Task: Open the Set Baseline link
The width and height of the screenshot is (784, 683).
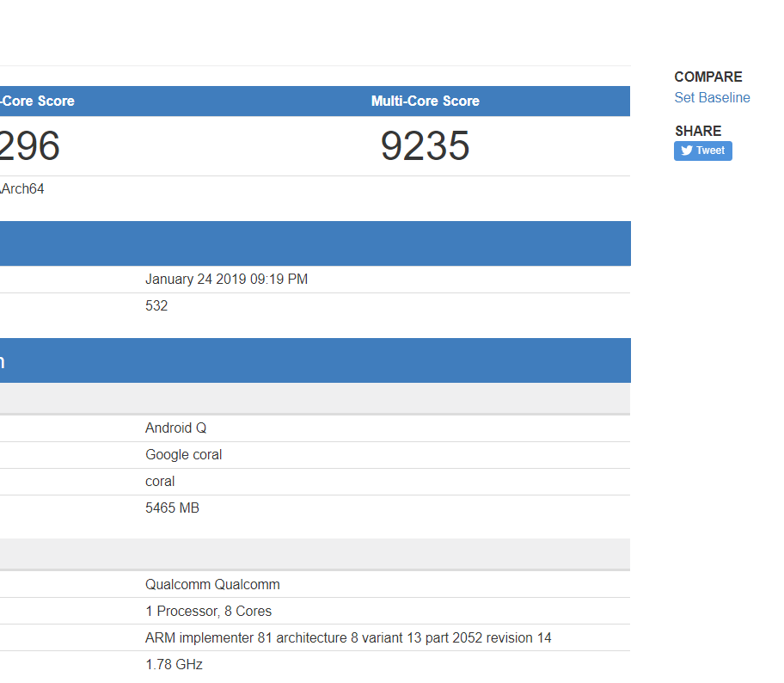Action: tap(712, 97)
